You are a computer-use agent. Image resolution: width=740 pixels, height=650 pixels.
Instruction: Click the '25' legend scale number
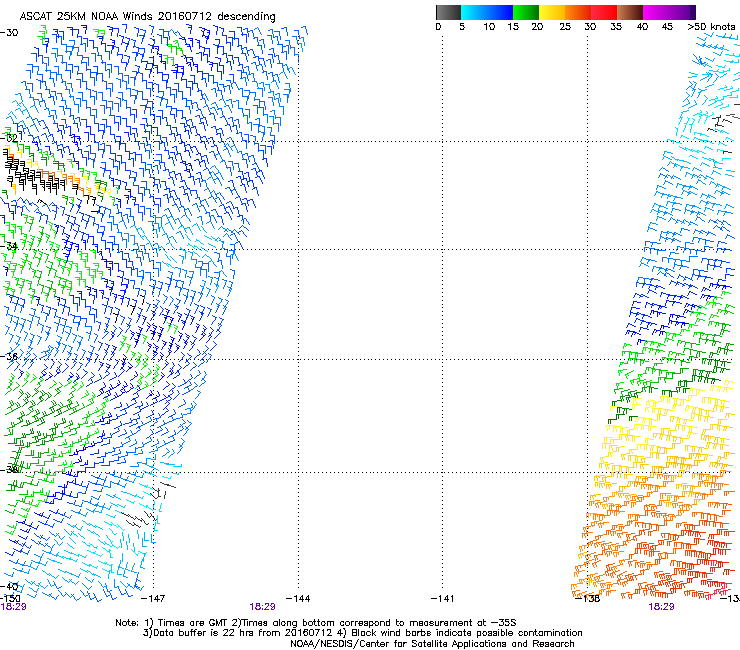(565, 27)
